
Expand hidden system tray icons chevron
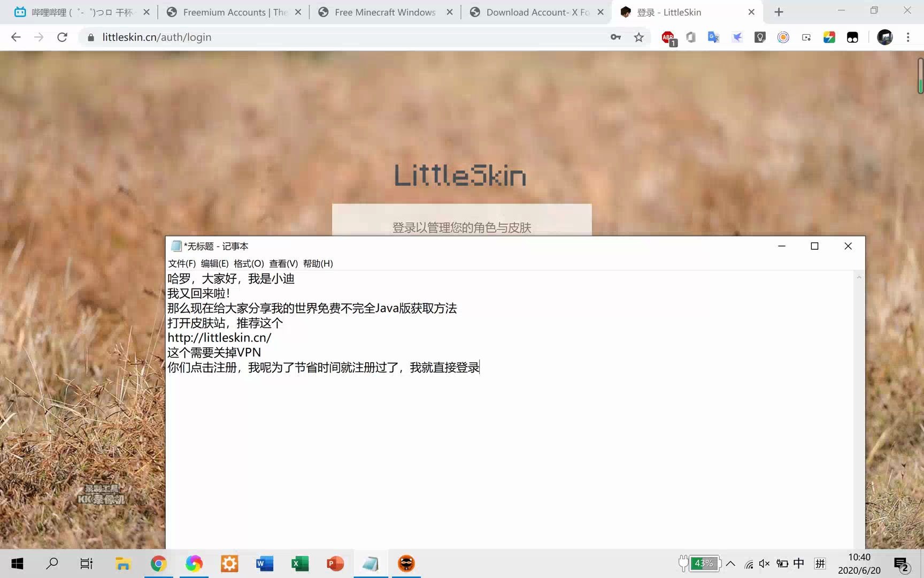(730, 564)
